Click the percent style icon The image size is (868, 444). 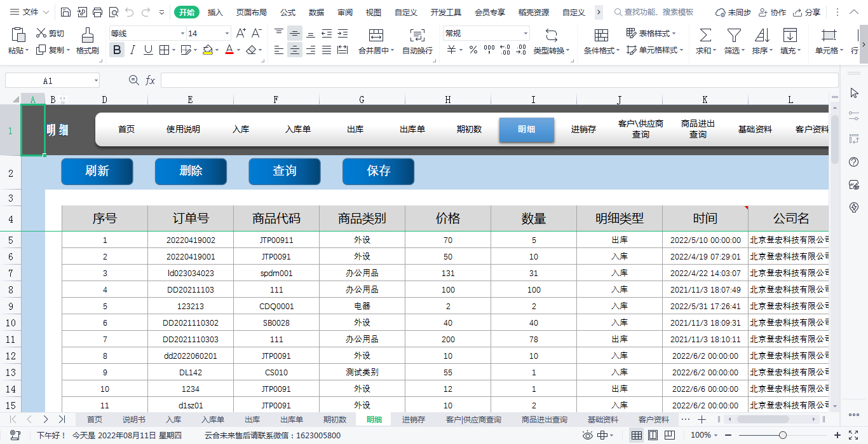click(473, 50)
